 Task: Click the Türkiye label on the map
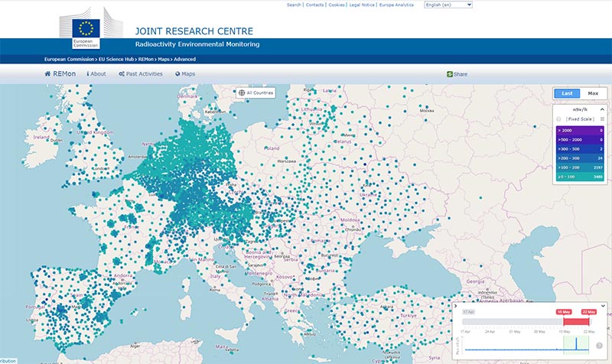409,316
